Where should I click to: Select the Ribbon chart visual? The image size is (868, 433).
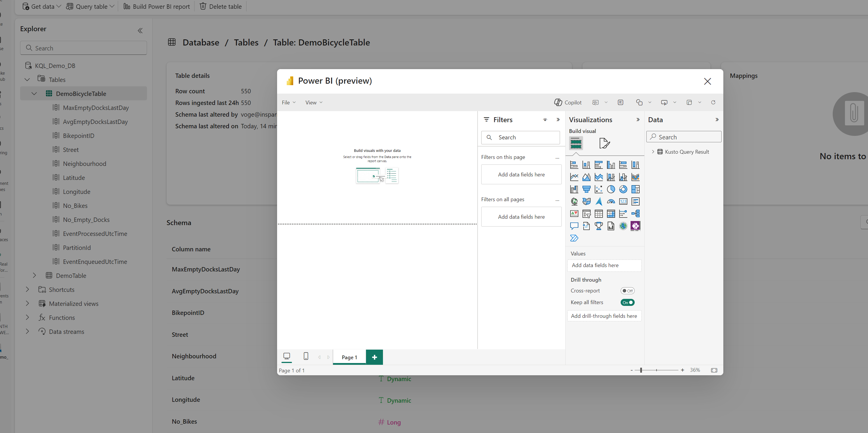point(636,177)
